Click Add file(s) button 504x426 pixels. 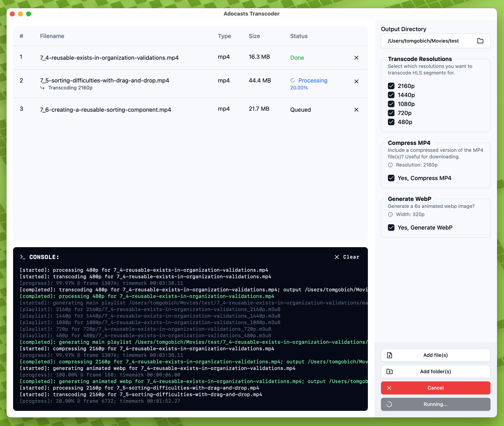(436, 355)
